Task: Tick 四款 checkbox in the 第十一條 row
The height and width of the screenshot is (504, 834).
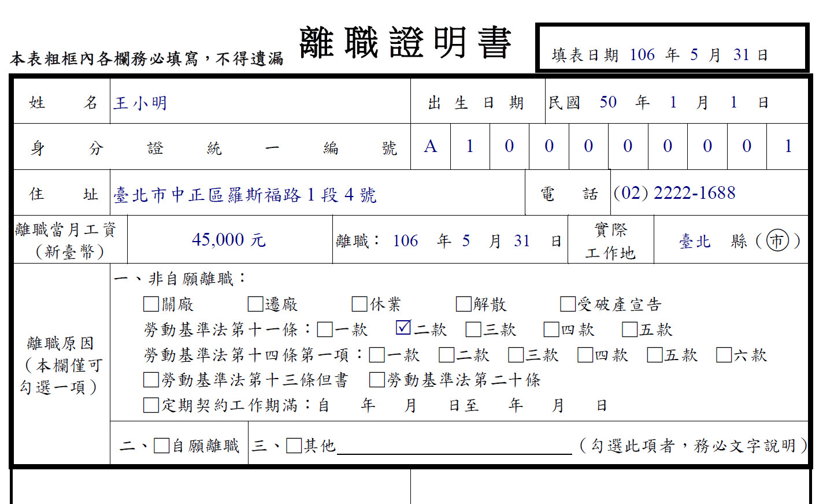Action: (x=551, y=329)
